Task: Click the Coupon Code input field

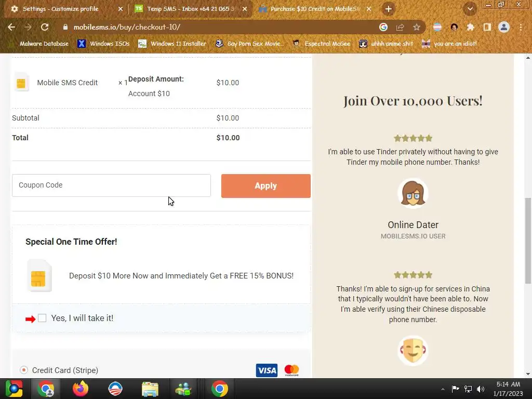Action: 111,185
